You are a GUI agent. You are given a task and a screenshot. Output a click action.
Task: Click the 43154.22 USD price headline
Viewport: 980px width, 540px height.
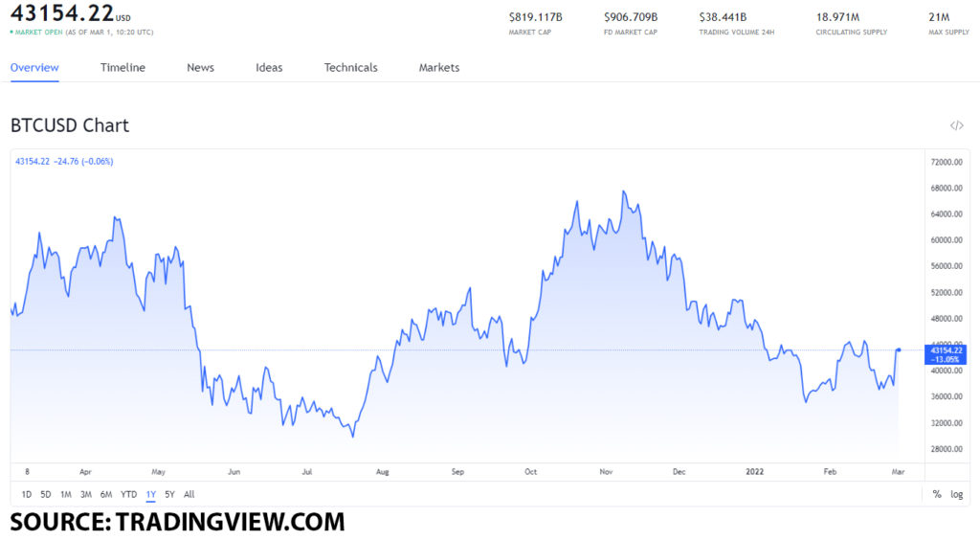coord(71,13)
